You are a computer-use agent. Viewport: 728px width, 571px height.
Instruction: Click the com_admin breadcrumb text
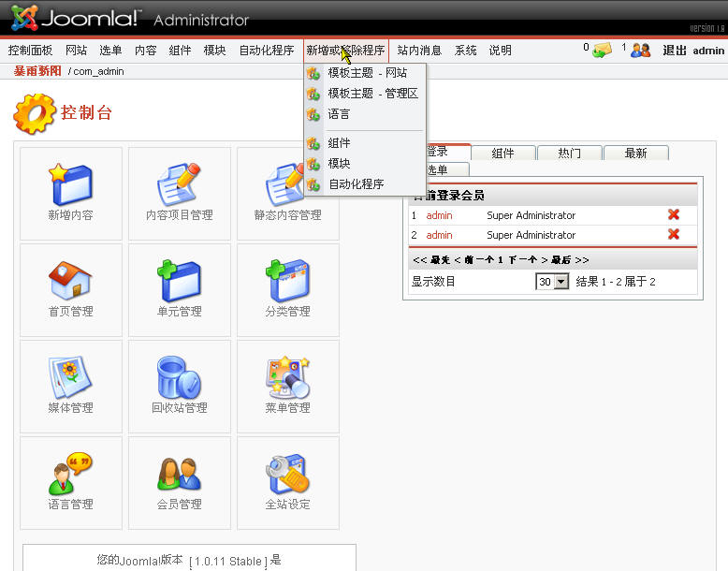tap(98, 71)
